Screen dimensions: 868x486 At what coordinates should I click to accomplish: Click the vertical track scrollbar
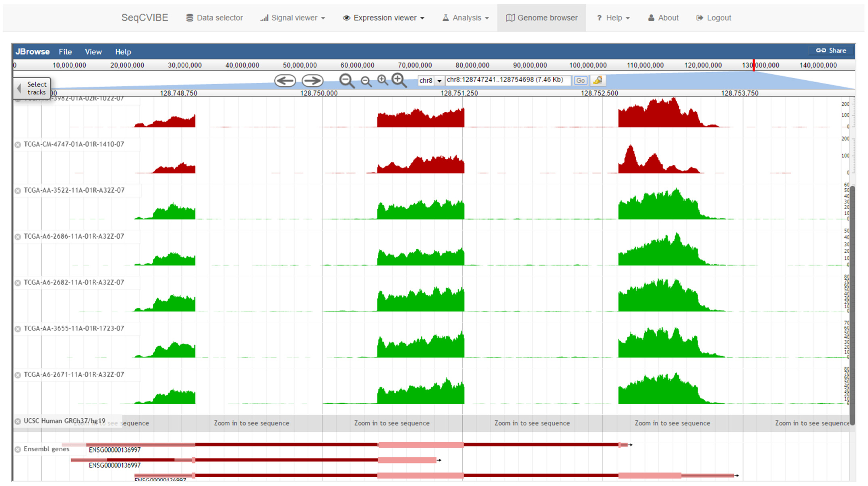tap(852, 303)
